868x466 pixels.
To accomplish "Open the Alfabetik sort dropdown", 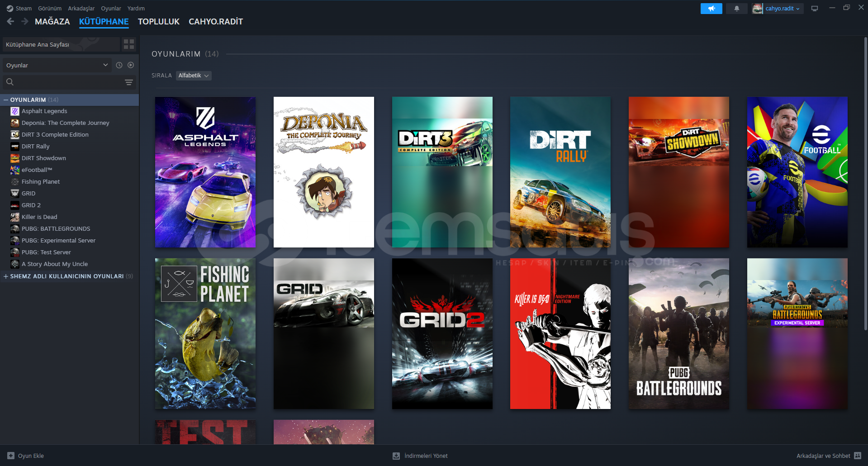I will pyautogui.click(x=194, y=76).
